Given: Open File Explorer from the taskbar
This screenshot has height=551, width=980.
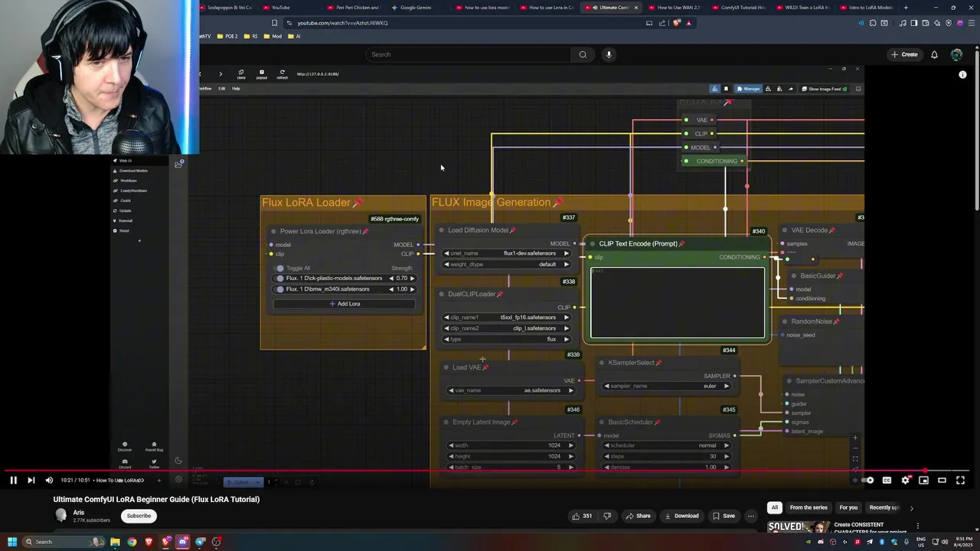Looking at the screenshot, I should pos(115,542).
